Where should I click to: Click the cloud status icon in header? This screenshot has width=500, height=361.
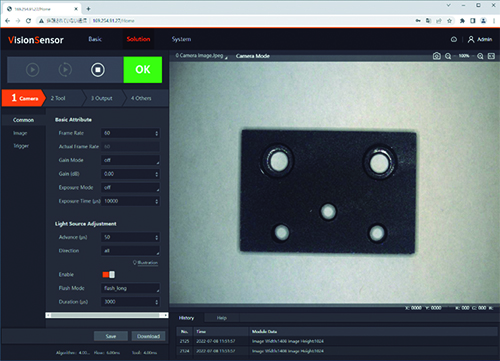tap(454, 39)
